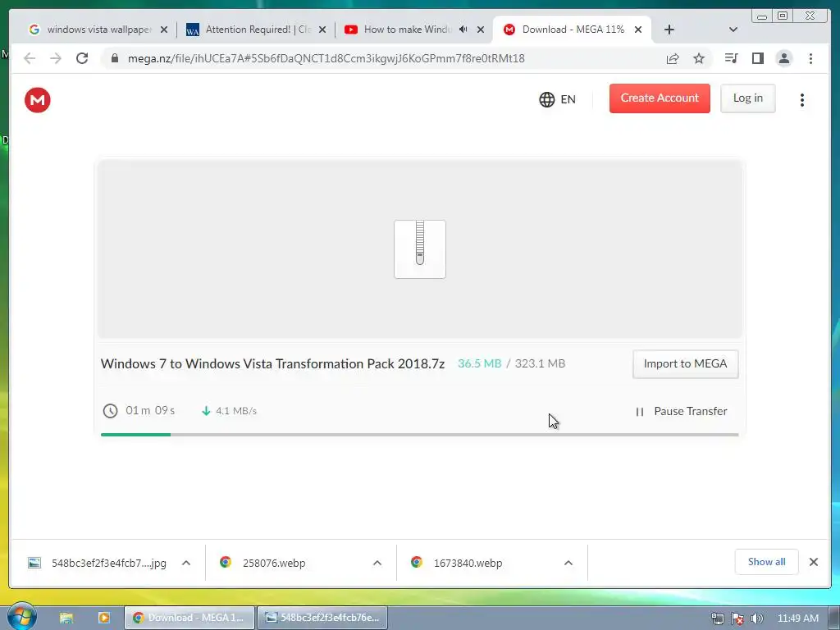Click the EN language label
Image resolution: width=840 pixels, height=630 pixels.
pos(568,99)
